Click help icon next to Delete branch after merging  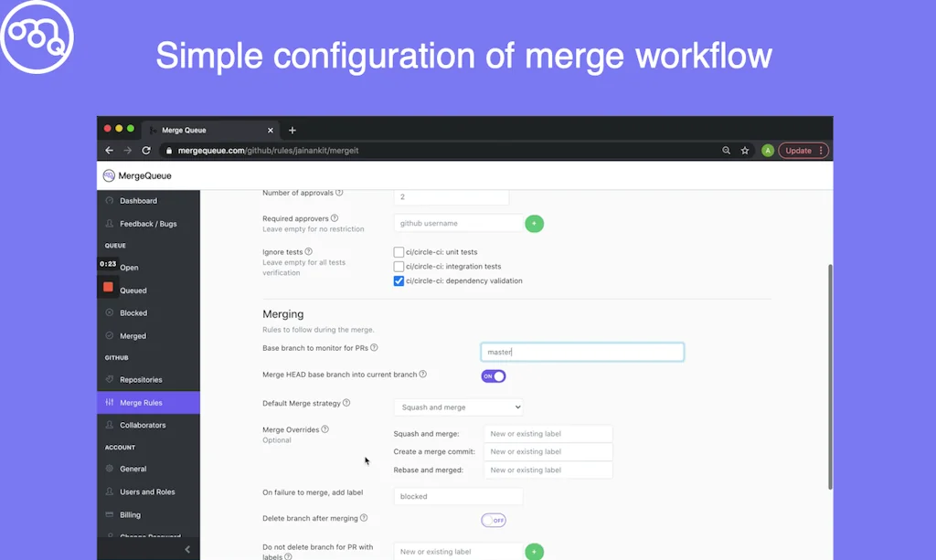(x=364, y=518)
